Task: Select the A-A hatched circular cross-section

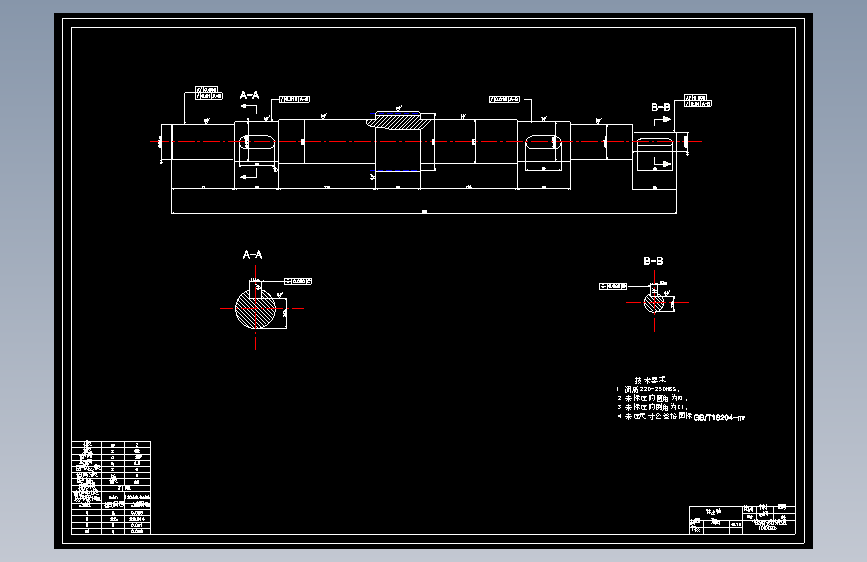Action: (255, 309)
